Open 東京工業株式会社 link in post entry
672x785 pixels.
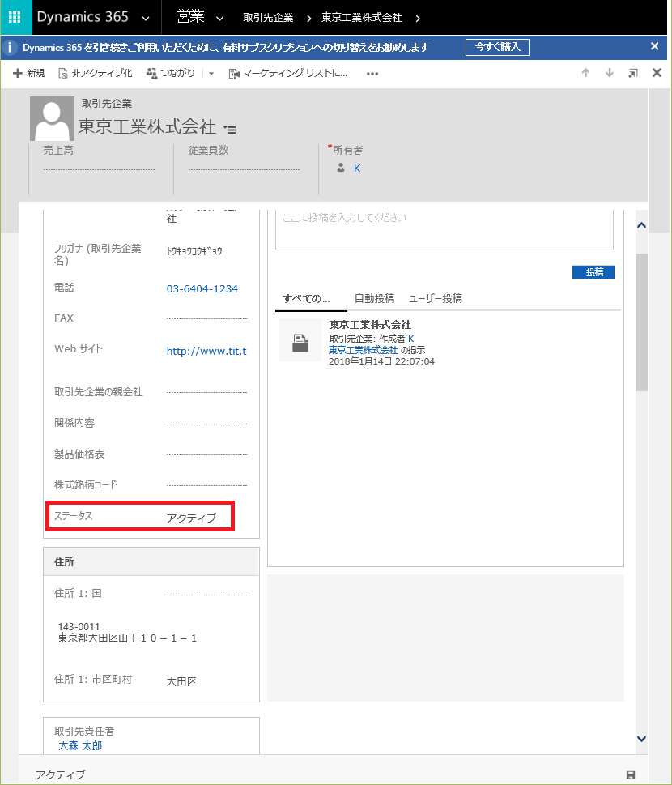click(363, 350)
